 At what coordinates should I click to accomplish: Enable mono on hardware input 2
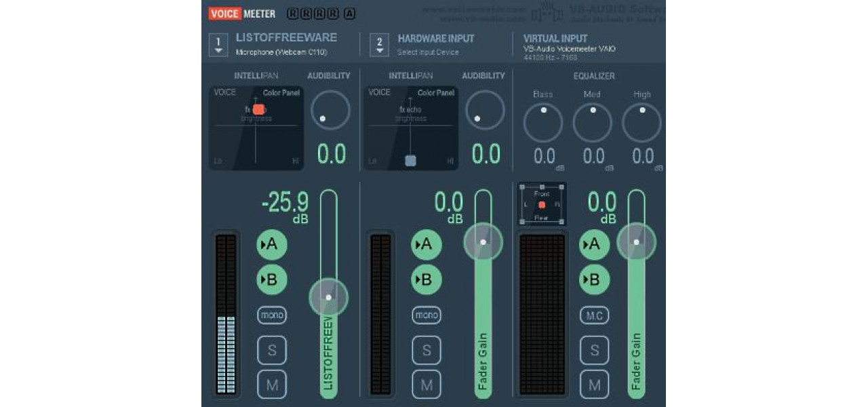(427, 315)
